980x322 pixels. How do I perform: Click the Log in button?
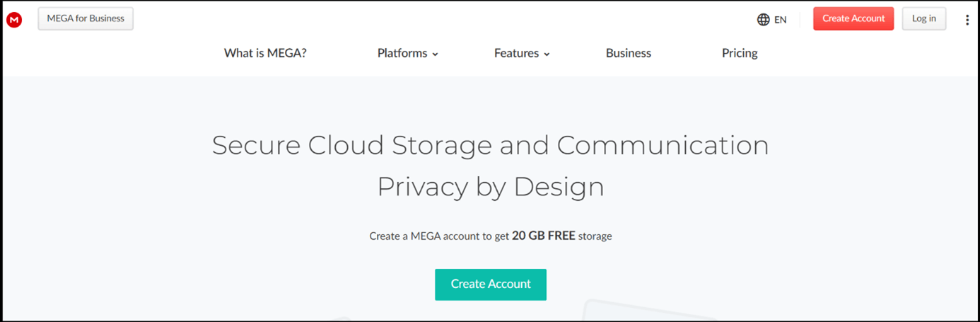coord(923,18)
